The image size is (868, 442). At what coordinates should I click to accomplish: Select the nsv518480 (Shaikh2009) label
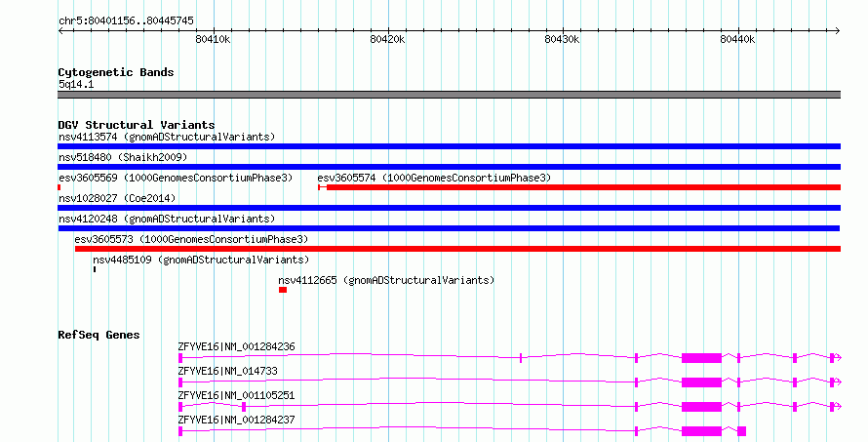pos(123,157)
